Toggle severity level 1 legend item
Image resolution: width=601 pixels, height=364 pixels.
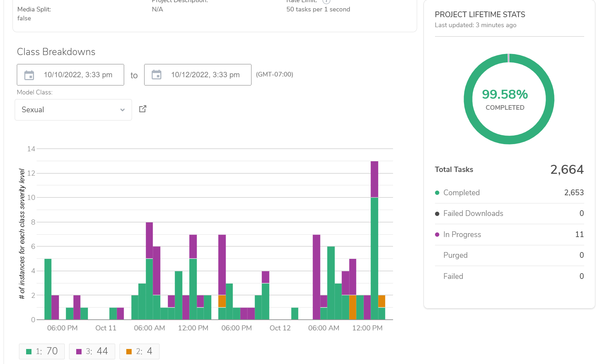(x=42, y=351)
